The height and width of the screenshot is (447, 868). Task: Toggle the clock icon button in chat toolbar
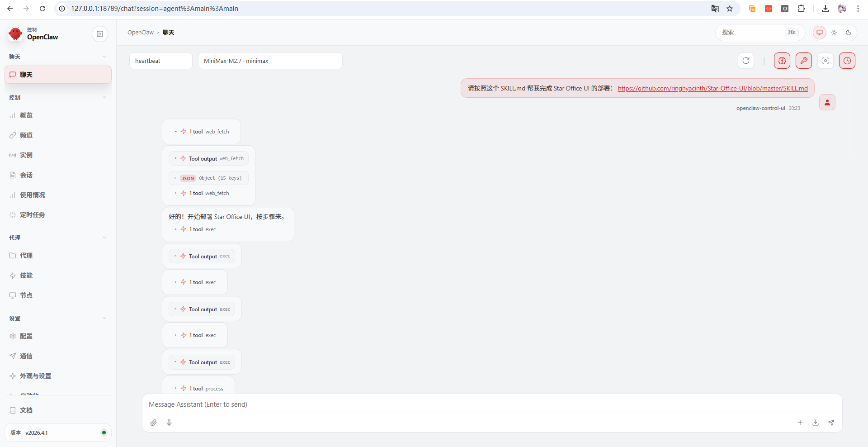pos(847,61)
